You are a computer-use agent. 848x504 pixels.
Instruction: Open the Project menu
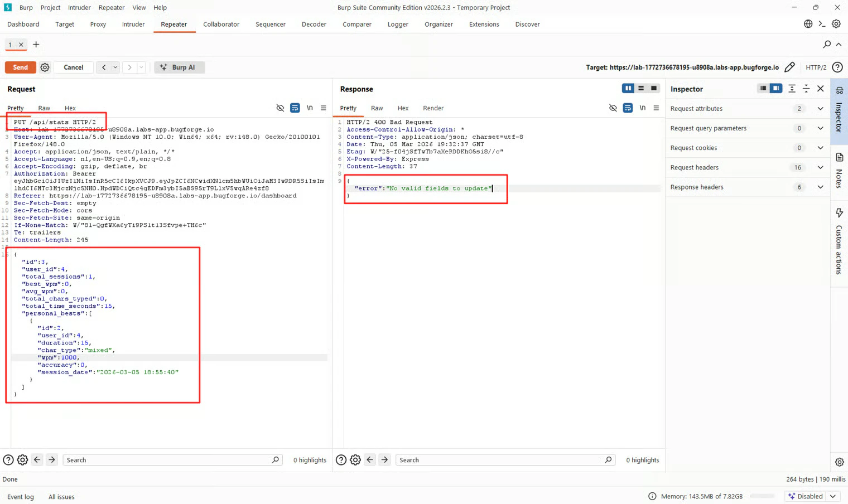pos(50,8)
